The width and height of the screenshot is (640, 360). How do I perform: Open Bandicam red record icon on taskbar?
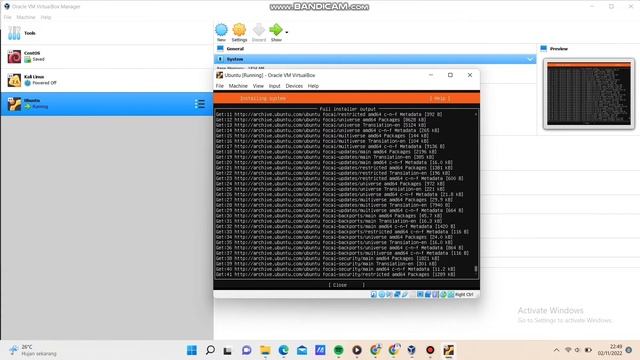430,350
